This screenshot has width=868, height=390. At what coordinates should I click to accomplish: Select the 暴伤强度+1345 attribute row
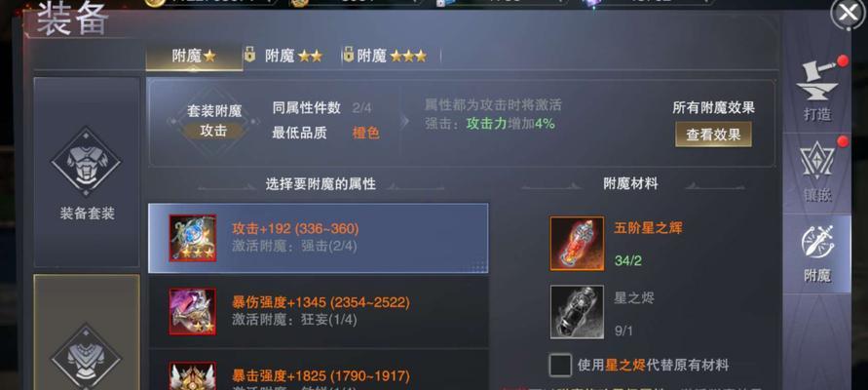pos(319,311)
